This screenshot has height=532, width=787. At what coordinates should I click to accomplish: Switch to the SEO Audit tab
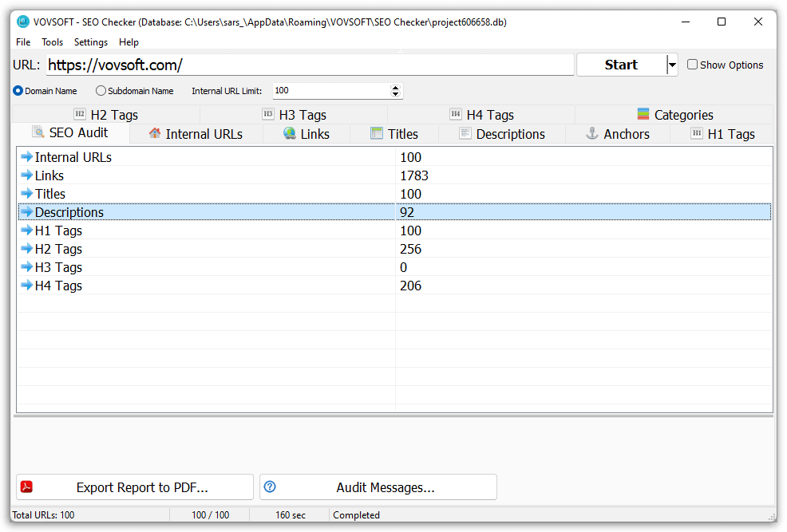(70, 133)
